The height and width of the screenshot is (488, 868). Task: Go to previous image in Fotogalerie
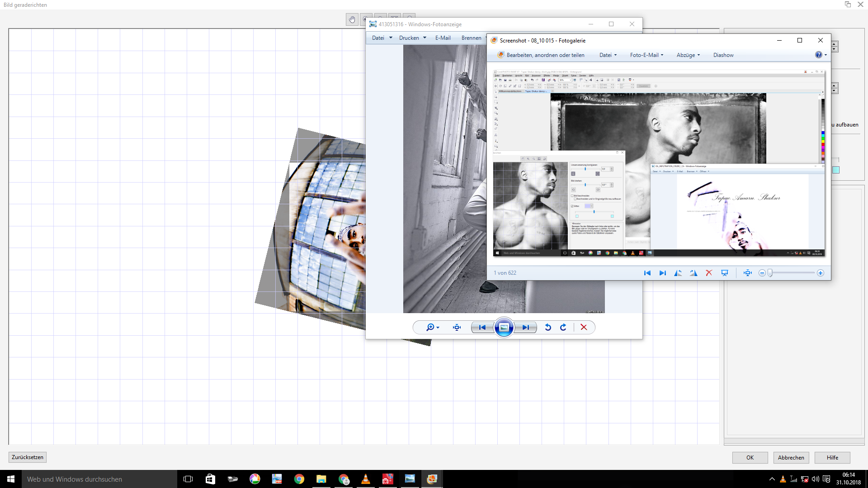(x=647, y=273)
